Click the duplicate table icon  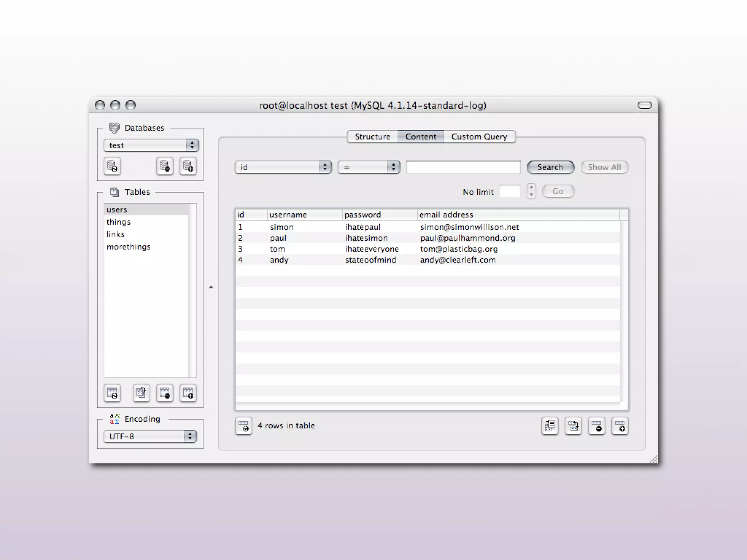click(x=141, y=393)
